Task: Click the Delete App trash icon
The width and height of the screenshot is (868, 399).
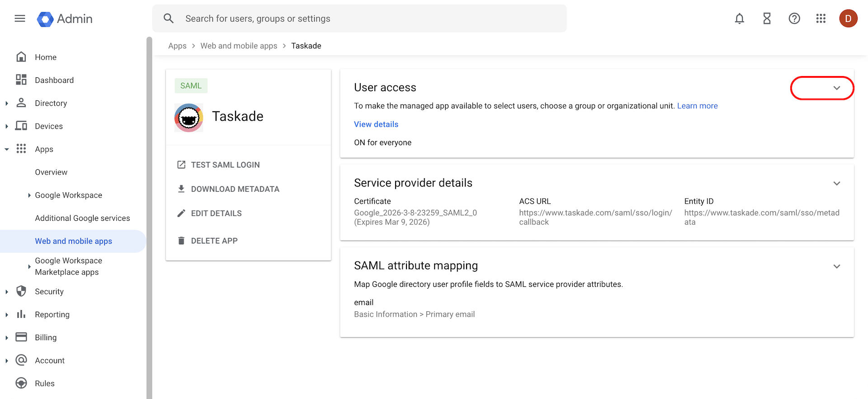Action: pos(181,241)
